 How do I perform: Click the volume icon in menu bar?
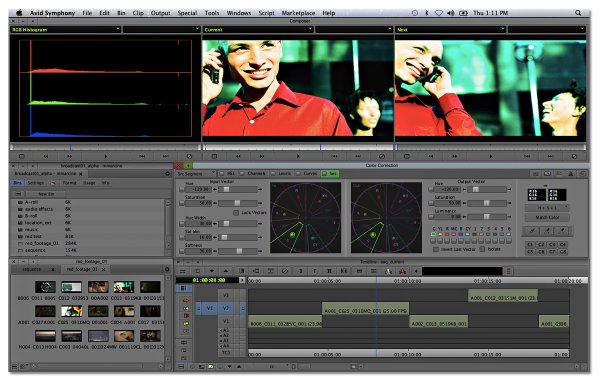coord(450,13)
